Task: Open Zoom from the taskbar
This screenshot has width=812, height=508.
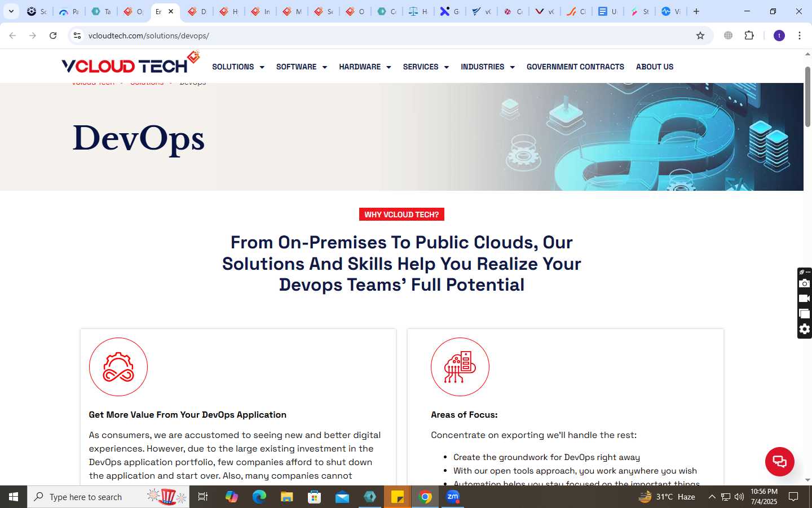Action: 453,497
